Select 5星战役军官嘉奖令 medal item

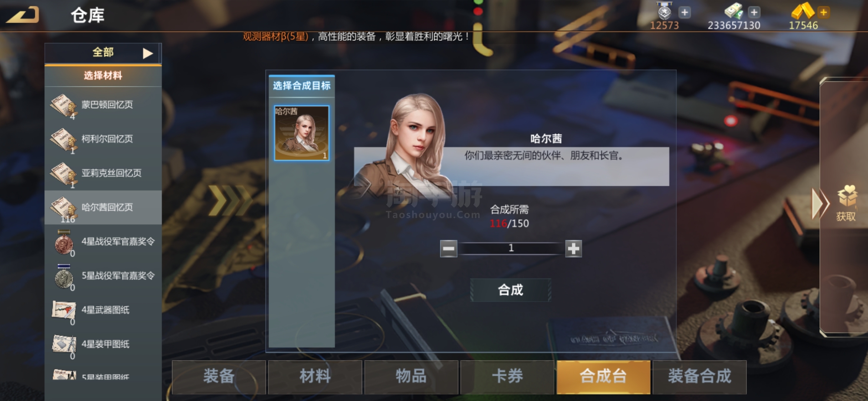point(103,276)
